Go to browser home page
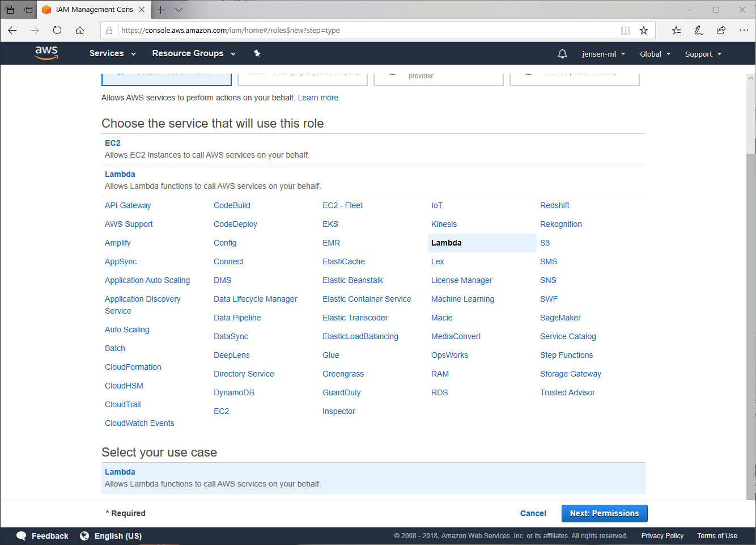This screenshot has width=756, height=545. click(x=80, y=30)
